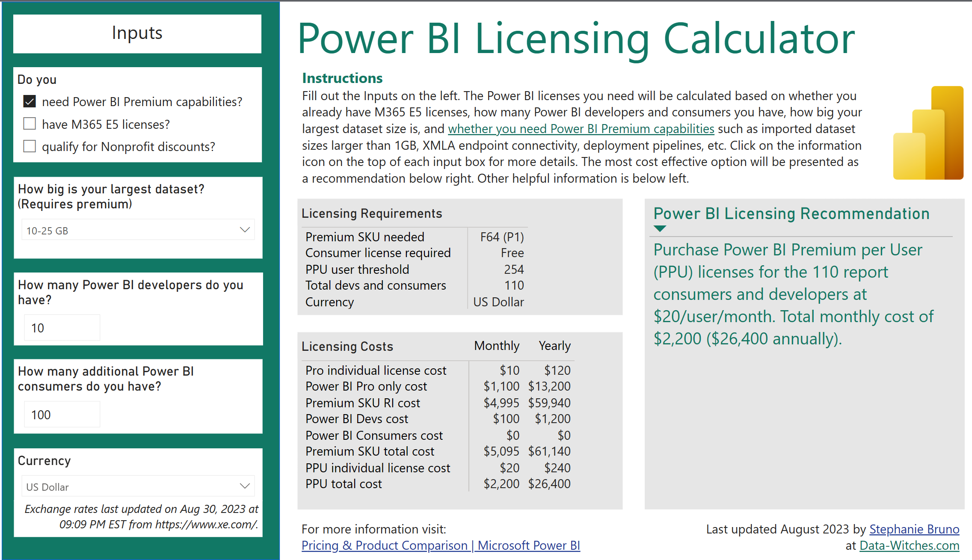Viewport: 972px width, 560px height.
Task: Click the Power BI Licensing Recommendation heading
Action: [x=791, y=213]
